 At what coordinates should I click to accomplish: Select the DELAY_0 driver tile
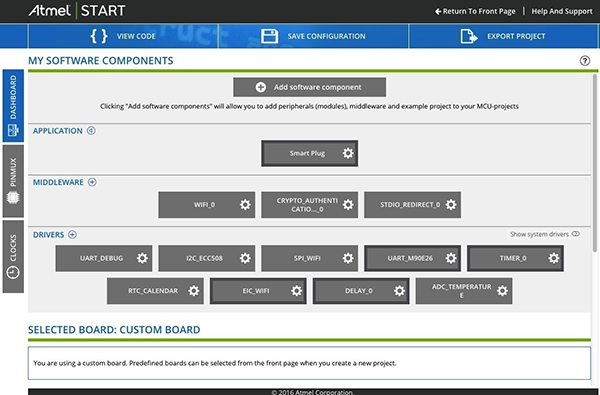coord(361,291)
